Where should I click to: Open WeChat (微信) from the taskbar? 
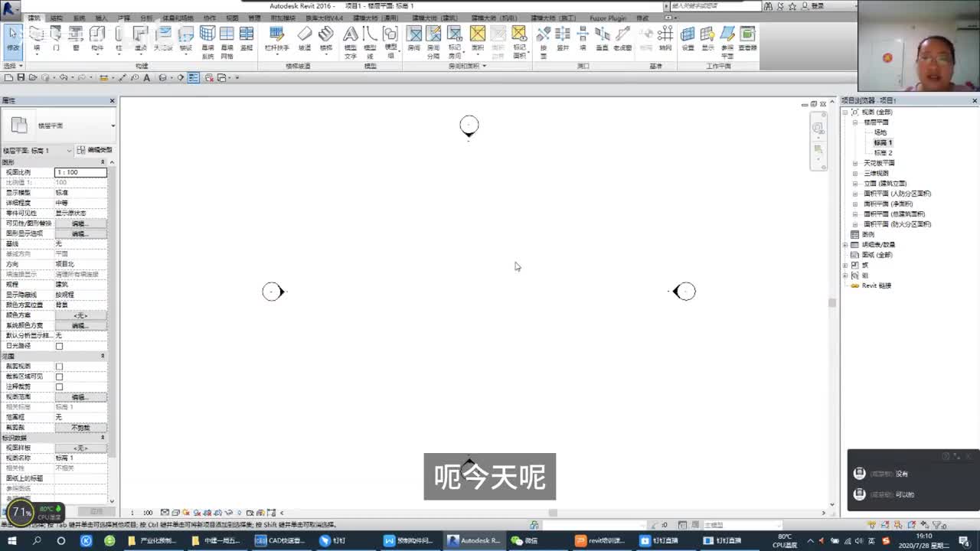pos(524,540)
